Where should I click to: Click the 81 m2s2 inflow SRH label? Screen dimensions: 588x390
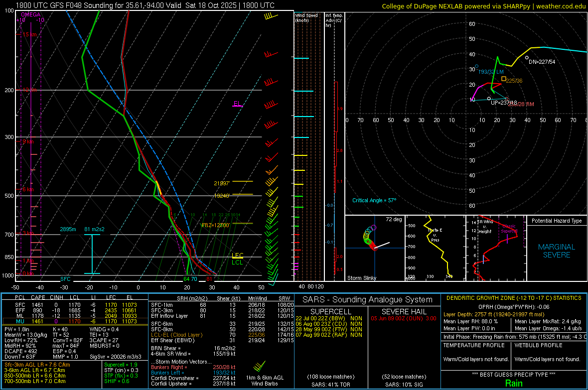coord(95,229)
